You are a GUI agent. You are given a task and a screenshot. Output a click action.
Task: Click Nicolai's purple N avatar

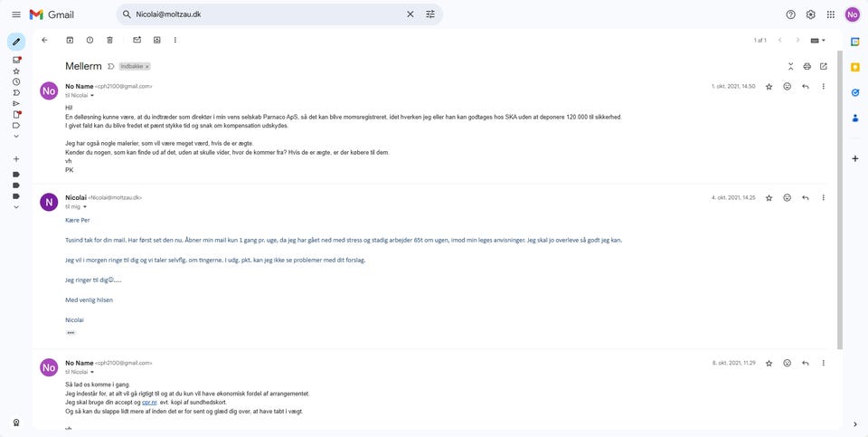[49, 202]
